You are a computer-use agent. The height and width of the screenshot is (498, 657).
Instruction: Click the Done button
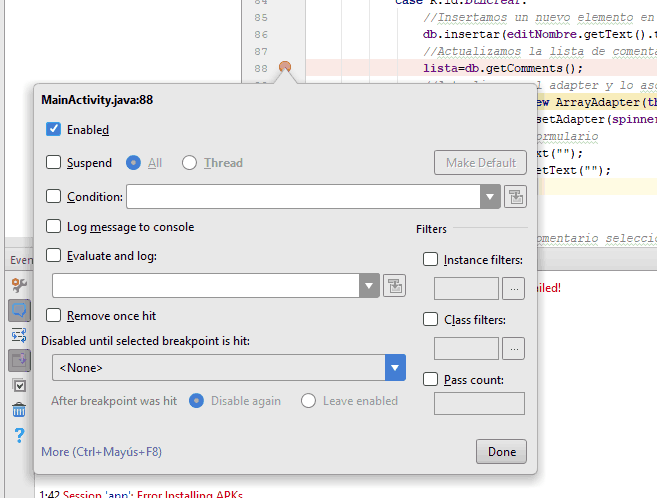coord(501,452)
